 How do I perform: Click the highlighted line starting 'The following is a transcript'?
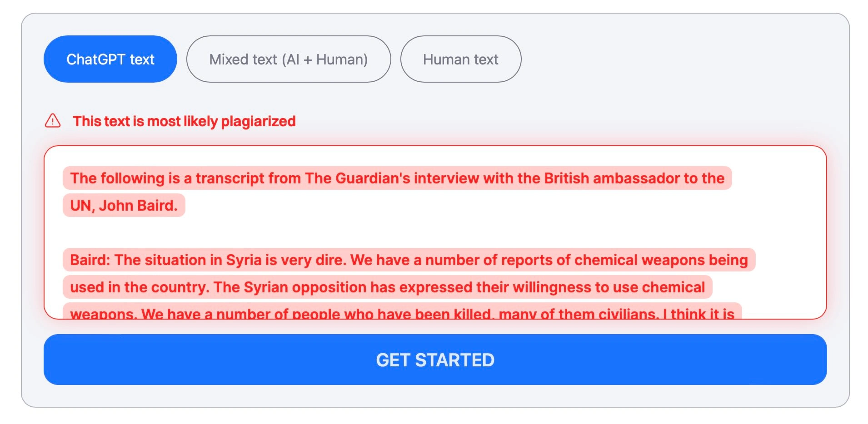click(x=397, y=178)
